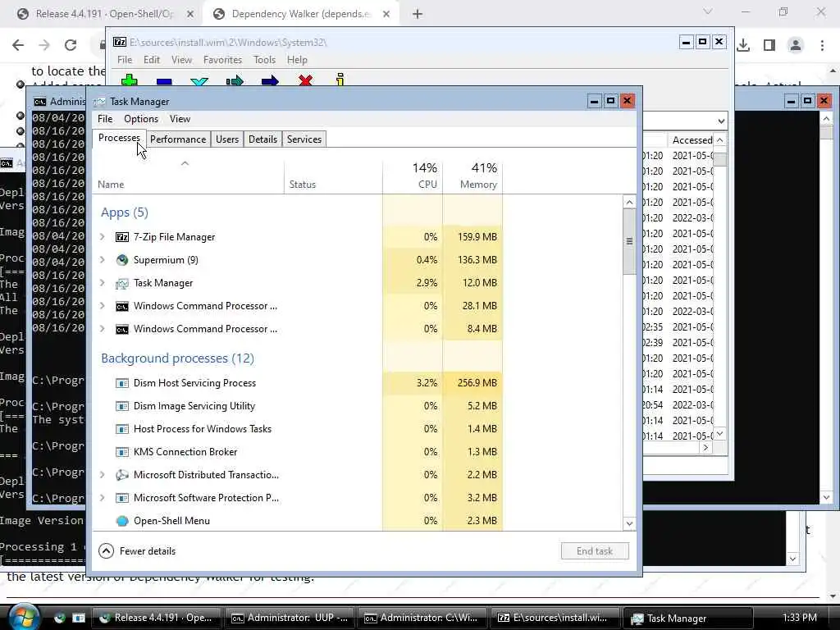Click the browser reload icon
Viewport: 840px width, 630px height.
pos(71,45)
